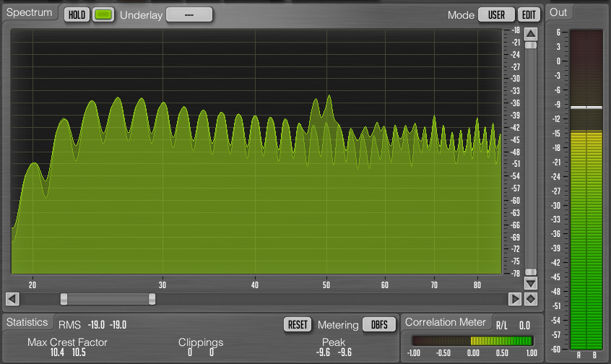Select the Spectrum panel label
Image resolution: width=611 pixels, height=364 pixels.
[30, 13]
